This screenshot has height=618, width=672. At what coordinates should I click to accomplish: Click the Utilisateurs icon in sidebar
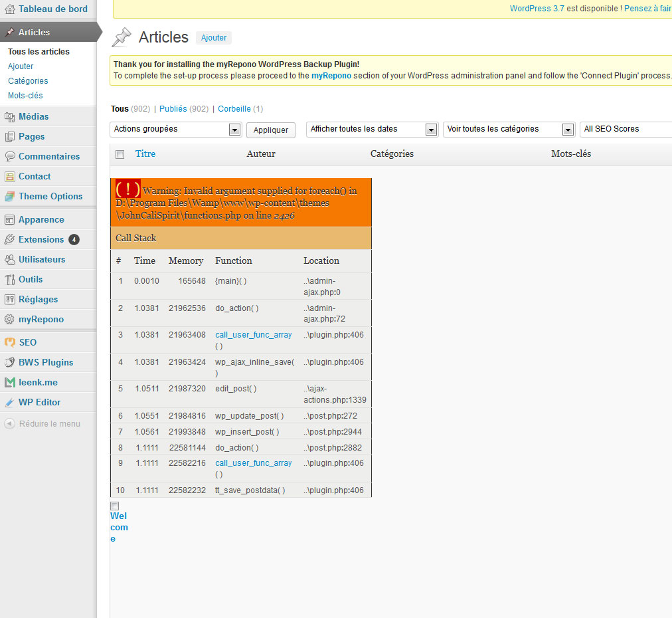[9, 260]
